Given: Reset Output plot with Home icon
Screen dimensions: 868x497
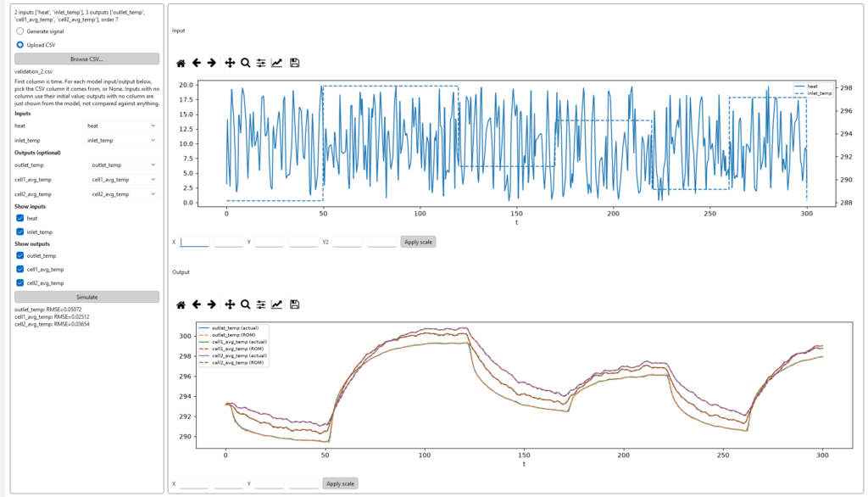Looking at the screenshot, I should click(181, 304).
